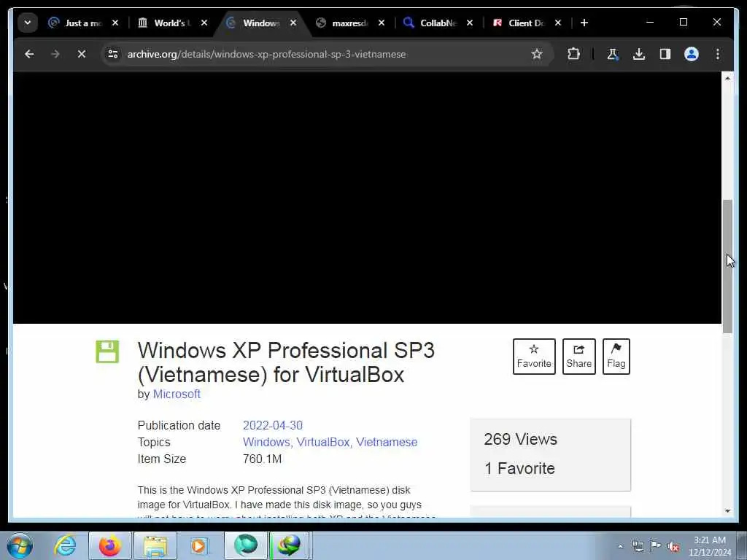747x560 pixels.
Task: Open Chrome Labs flask icon
Action: [612, 54]
